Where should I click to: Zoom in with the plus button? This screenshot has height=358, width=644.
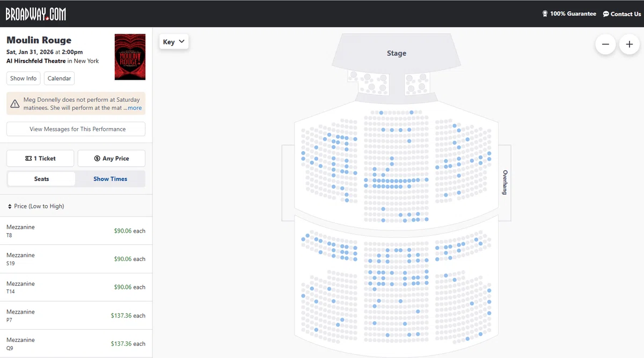coord(630,44)
